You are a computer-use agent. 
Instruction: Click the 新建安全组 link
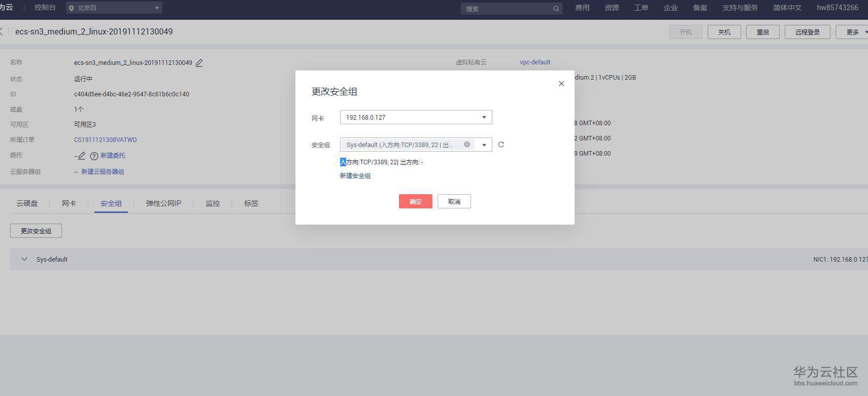click(x=355, y=176)
